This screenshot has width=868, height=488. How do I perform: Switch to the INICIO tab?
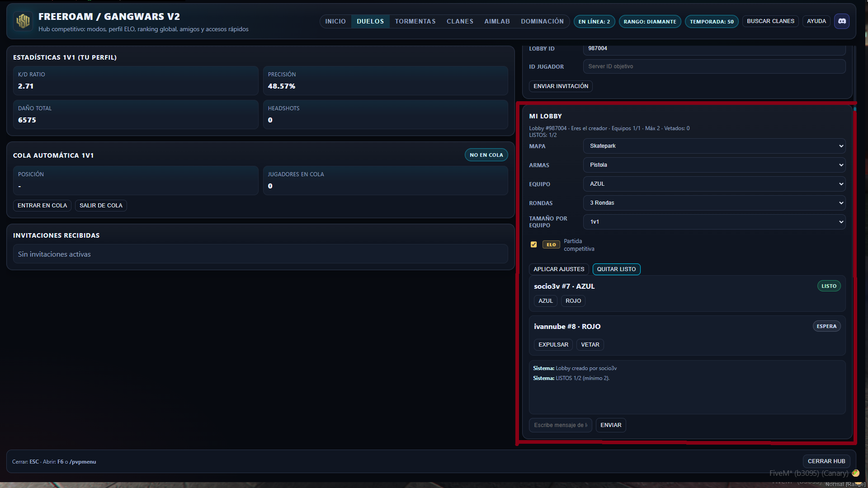point(335,21)
